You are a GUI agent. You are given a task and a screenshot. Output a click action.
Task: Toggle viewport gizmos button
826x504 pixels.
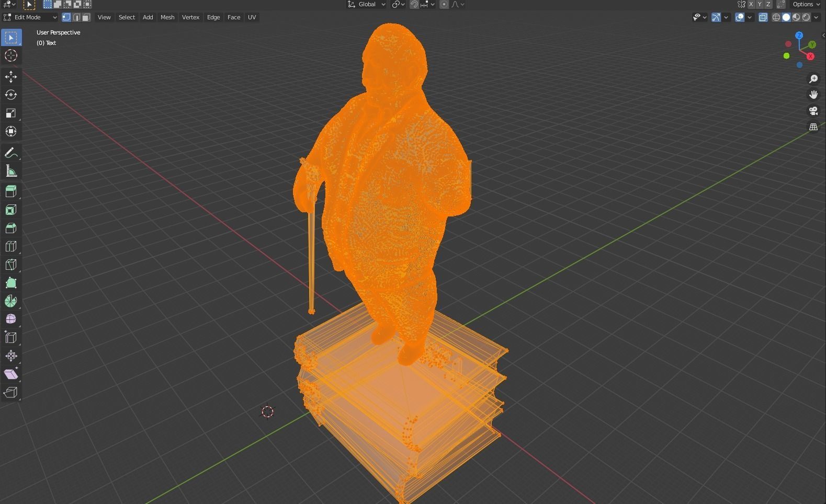[x=716, y=17]
